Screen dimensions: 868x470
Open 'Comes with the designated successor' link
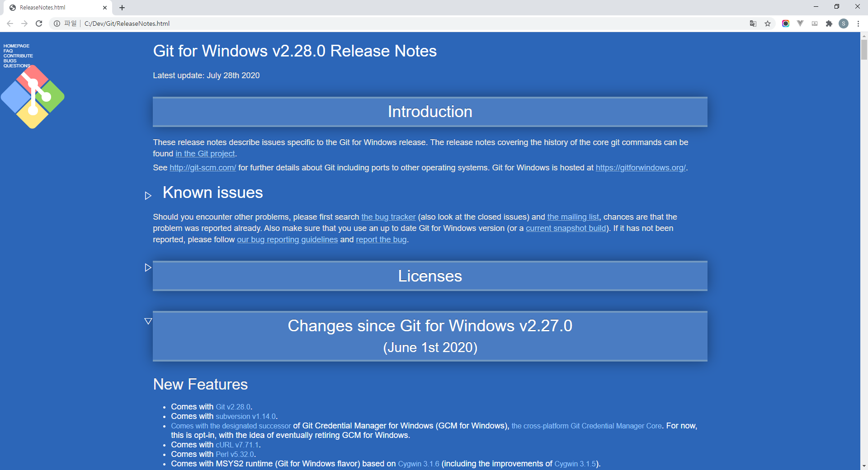[x=231, y=426]
